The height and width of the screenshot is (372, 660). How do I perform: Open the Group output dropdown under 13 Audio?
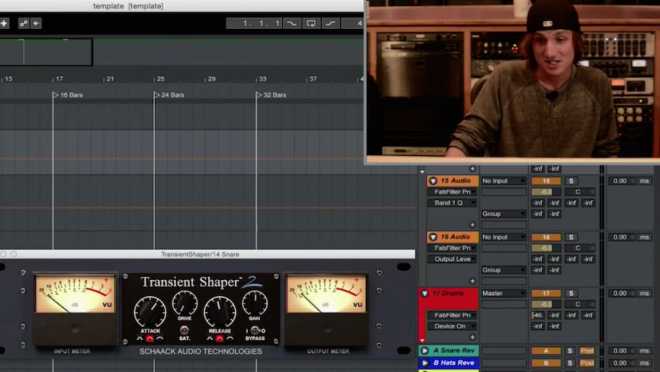(503, 214)
